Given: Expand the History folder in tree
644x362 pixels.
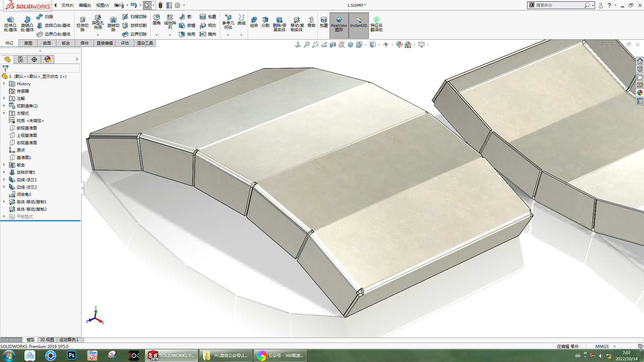Looking at the screenshot, I should pos(4,84).
